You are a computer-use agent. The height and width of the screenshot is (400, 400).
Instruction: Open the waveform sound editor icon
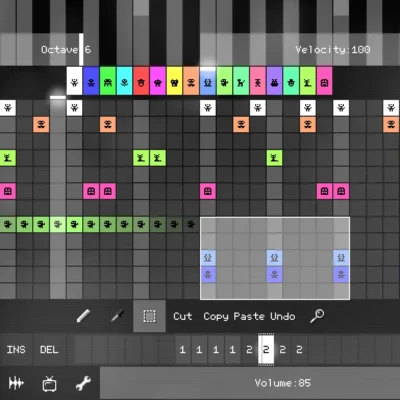click(16, 383)
